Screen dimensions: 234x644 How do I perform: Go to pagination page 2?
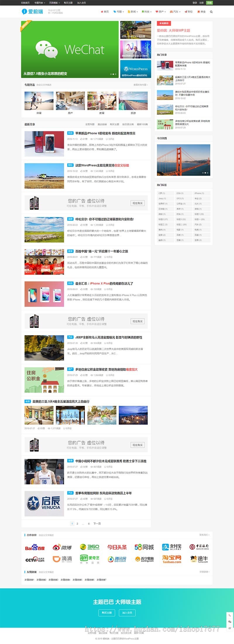click(77, 524)
